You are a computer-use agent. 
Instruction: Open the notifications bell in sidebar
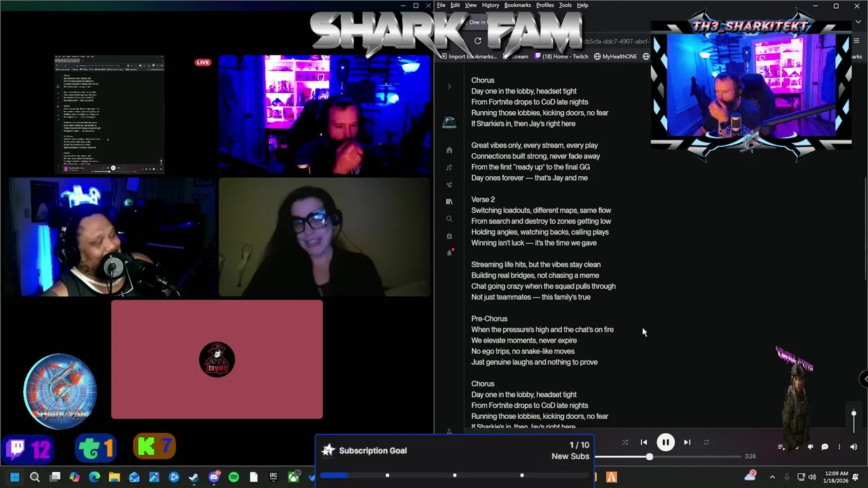(x=449, y=252)
